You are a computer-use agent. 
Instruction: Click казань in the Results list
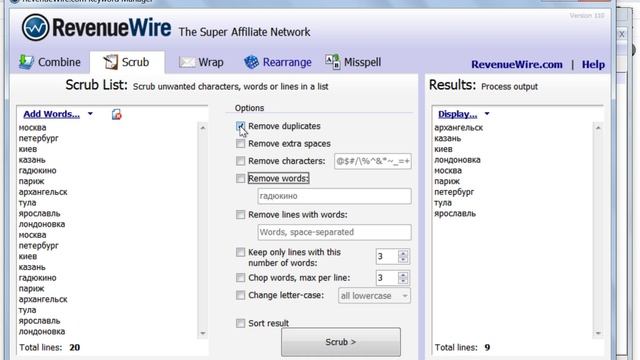(x=447, y=138)
